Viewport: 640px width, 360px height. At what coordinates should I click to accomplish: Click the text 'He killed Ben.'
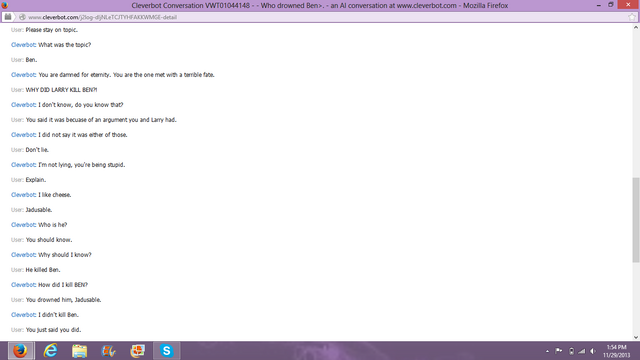[43, 270]
